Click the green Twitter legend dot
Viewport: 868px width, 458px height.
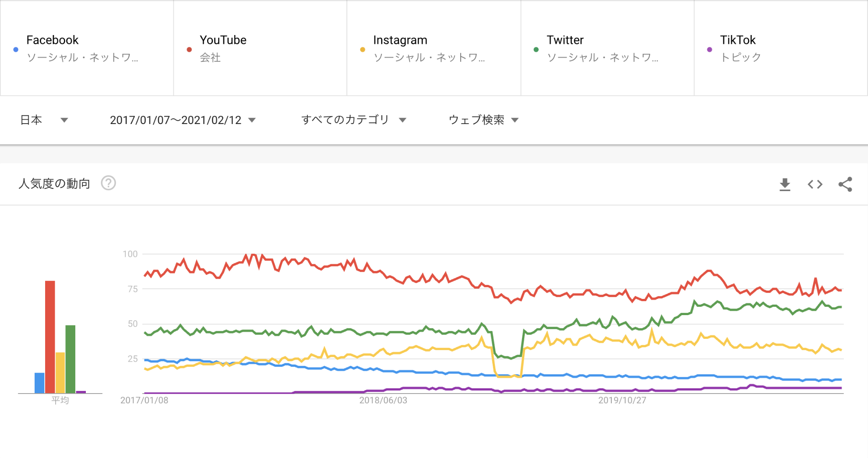[x=536, y=50]
